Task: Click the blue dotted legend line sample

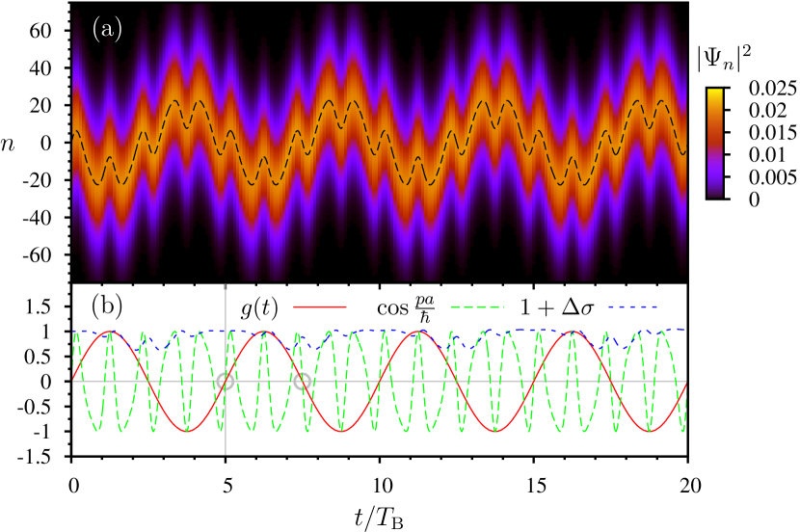Action: point(632,307)
